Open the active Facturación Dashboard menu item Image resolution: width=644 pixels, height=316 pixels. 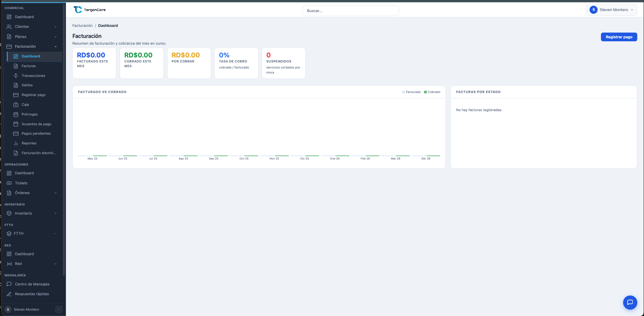pyautogui.click(x=34, y=56)
